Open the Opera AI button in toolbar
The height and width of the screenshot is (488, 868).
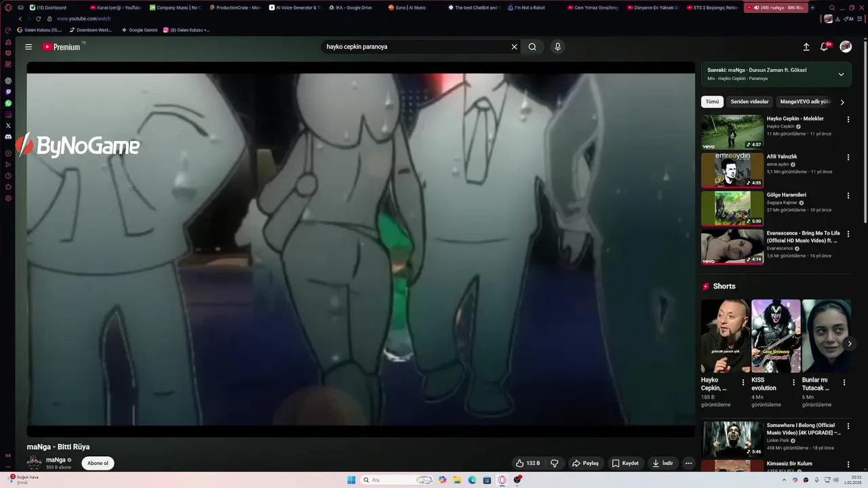click(849, 19)
